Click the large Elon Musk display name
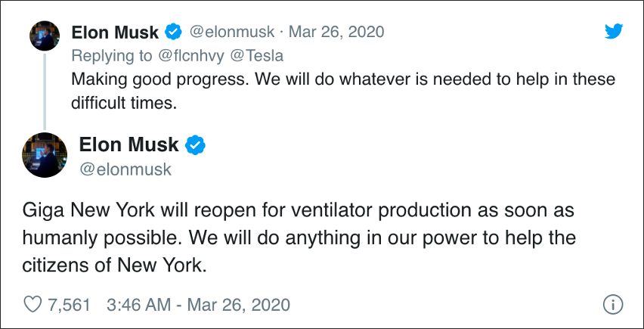The image size is (644, 329). click(x=129, y=144)
